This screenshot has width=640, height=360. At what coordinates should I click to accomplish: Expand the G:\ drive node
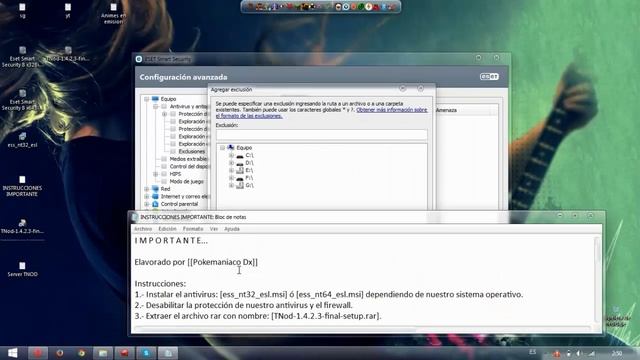[231, 185]
